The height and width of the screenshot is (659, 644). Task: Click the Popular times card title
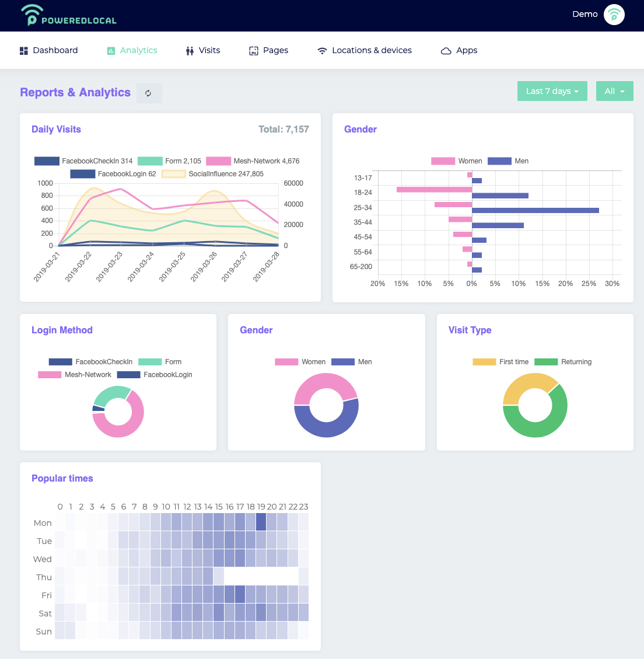coord(62,479)
